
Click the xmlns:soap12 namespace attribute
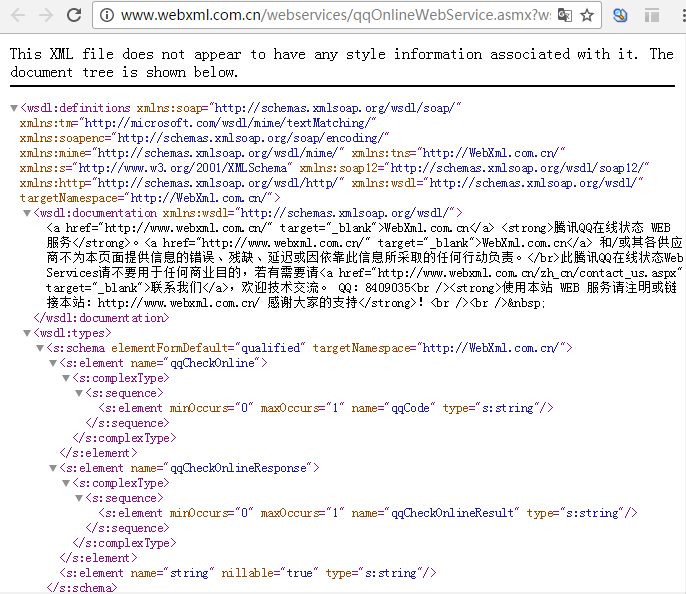coord(474,168)
